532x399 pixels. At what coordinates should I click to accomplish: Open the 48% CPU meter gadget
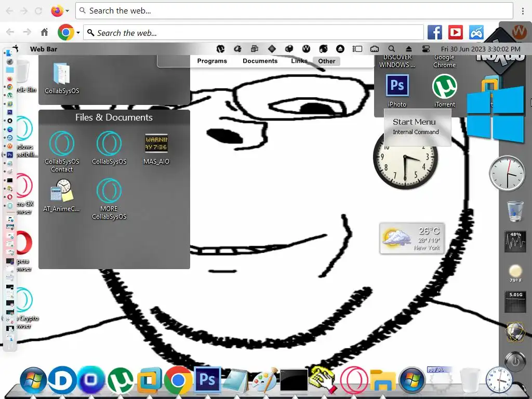tap(515, 242)
